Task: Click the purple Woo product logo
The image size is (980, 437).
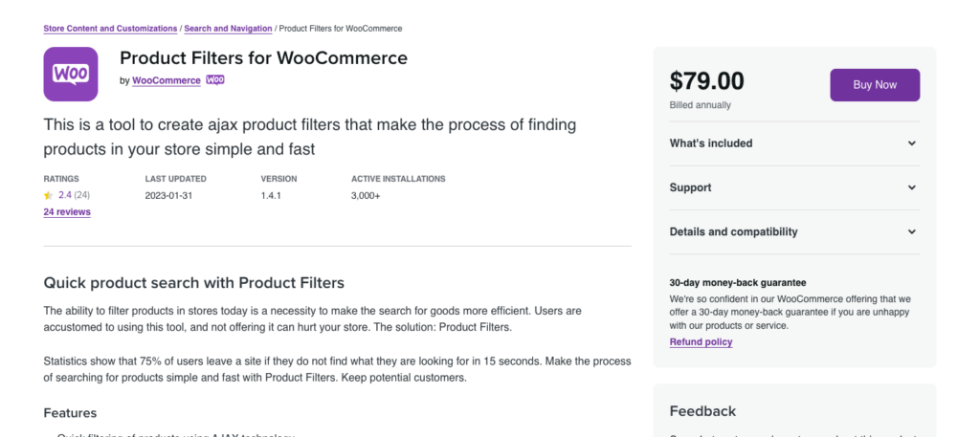Action: pos(71,74)
